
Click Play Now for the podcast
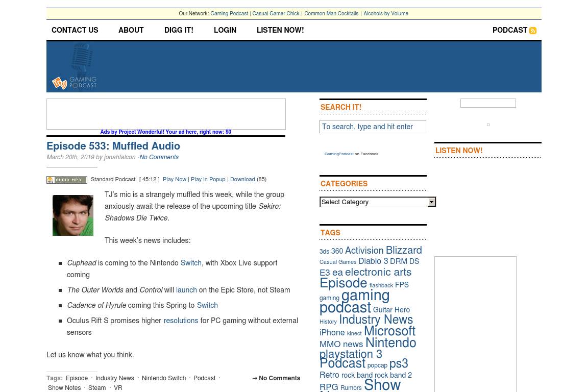click(x=175, y=180)
